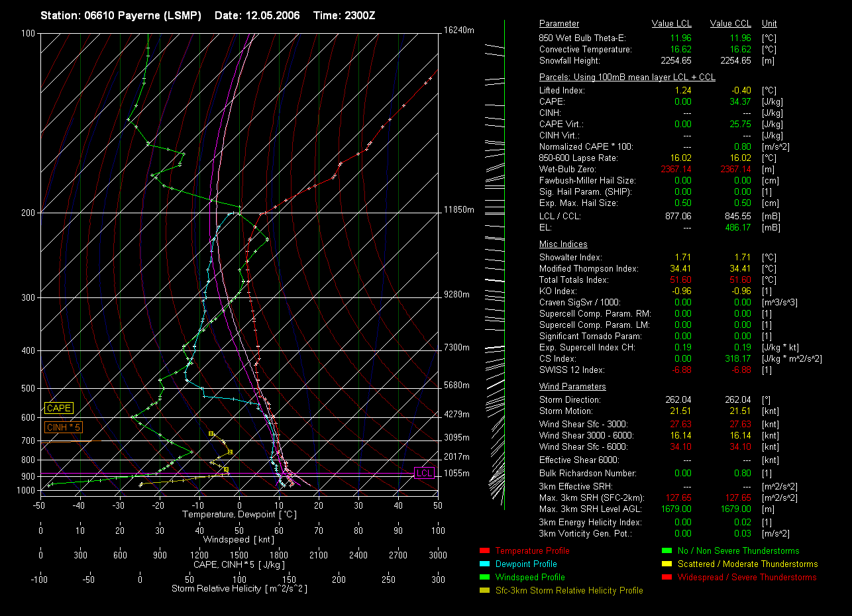
Task: Click the Parameter column header
Action: pos(559,24)
